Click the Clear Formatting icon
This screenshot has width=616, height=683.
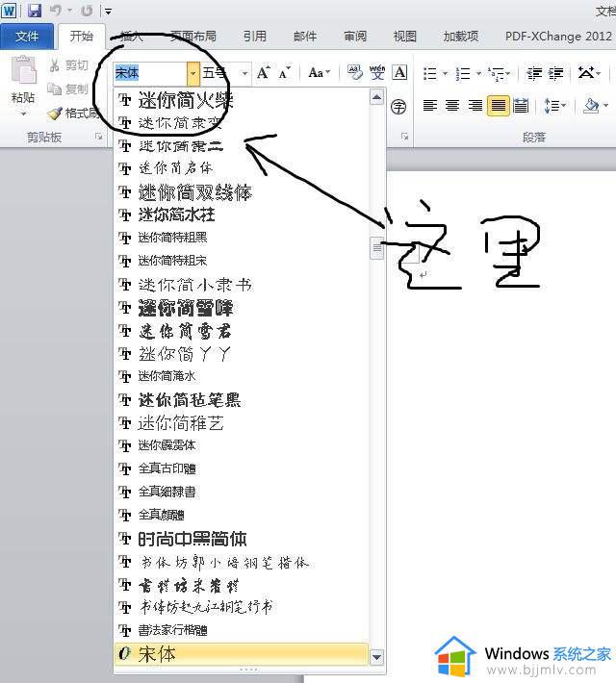tap(354, 72)
